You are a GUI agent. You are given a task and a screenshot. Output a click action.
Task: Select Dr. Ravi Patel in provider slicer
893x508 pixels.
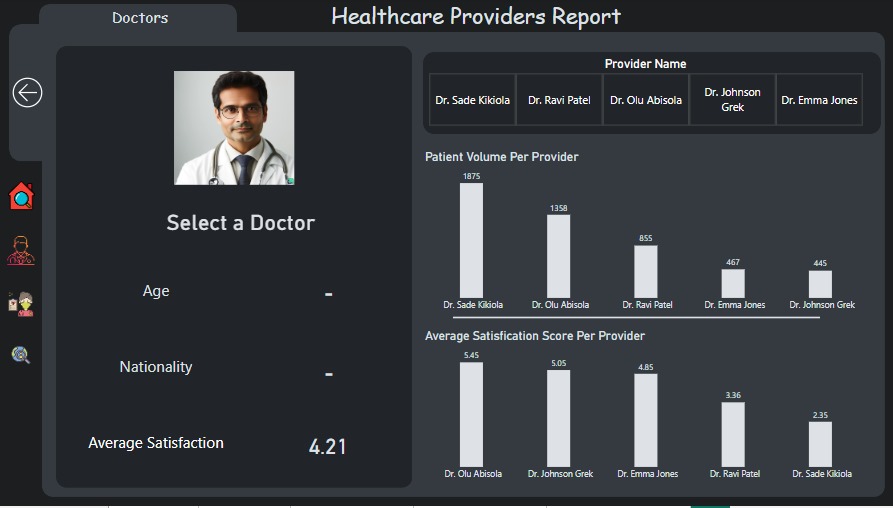tap(559, 100)
